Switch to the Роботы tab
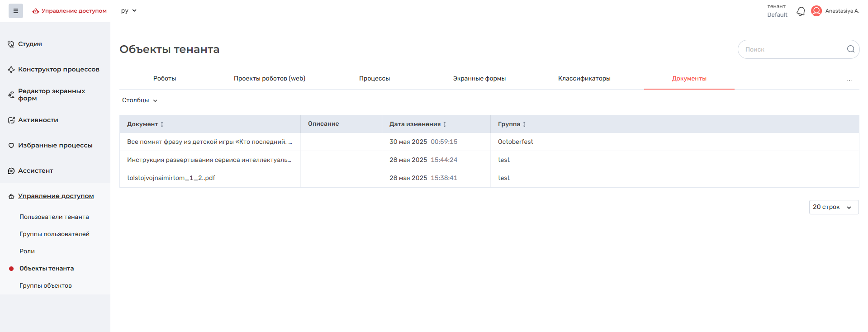Image resolution: width=868 pixels, height=332 pixels. pos(165,79)
